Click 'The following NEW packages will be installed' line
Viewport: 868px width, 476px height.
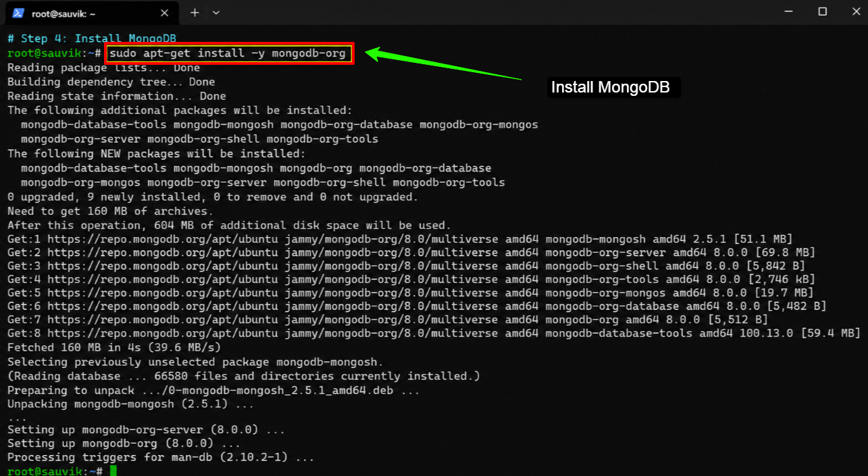coord(156,153)
